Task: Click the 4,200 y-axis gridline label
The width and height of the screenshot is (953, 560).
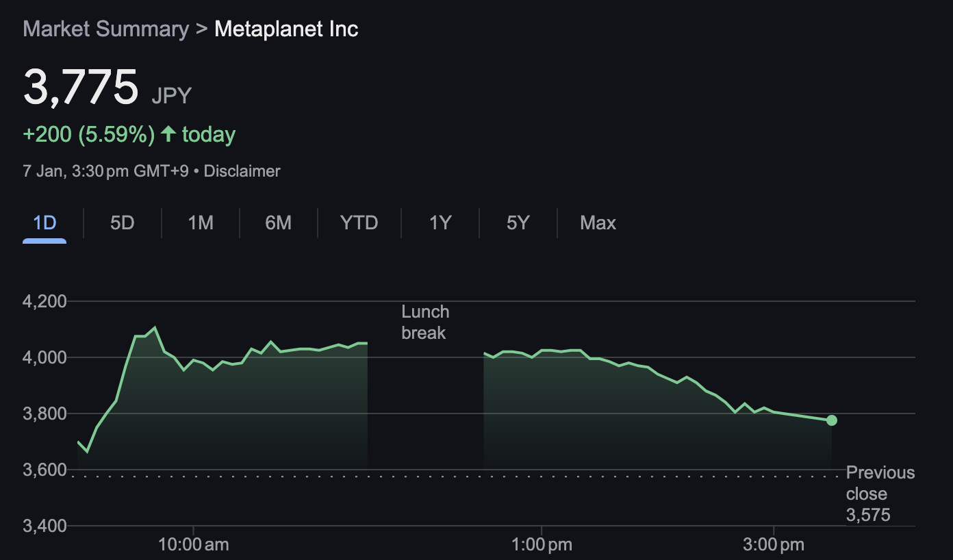Action: coord(43,301)
